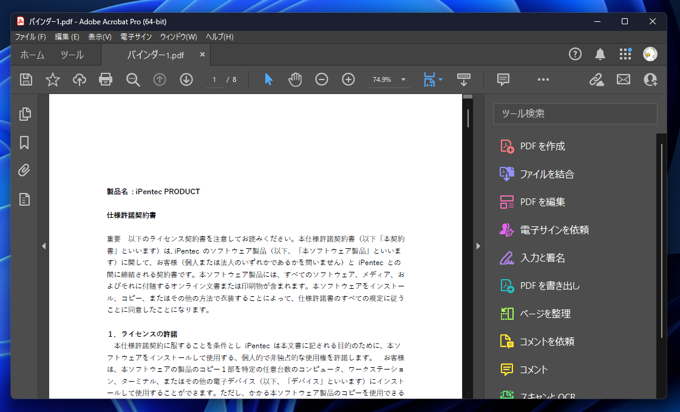Open the 表示(V) menu
The width and height of the screenshot is (680, 412).
100,37
